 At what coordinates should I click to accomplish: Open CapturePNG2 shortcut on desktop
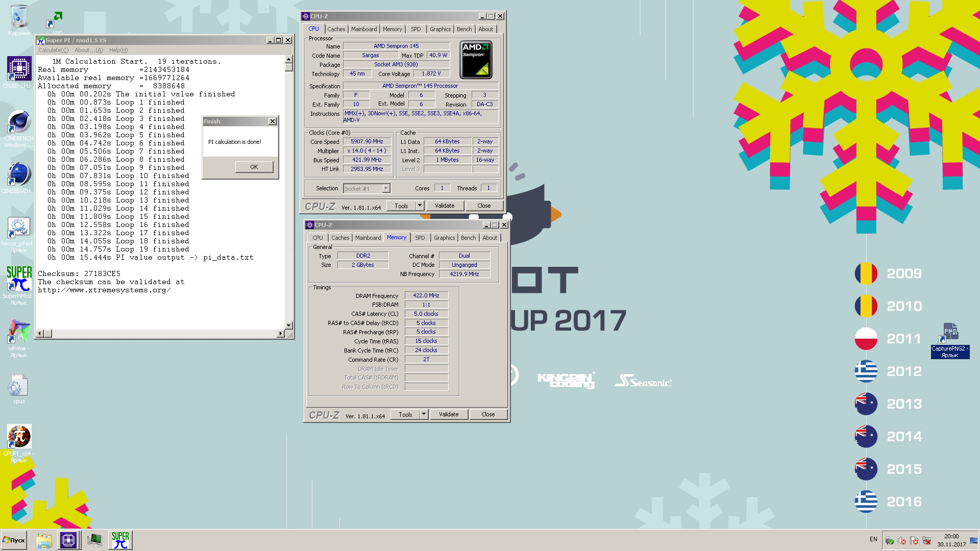950,340
